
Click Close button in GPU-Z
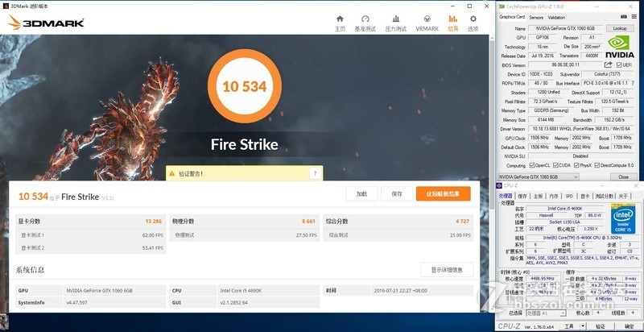click(x=623, y=176)
